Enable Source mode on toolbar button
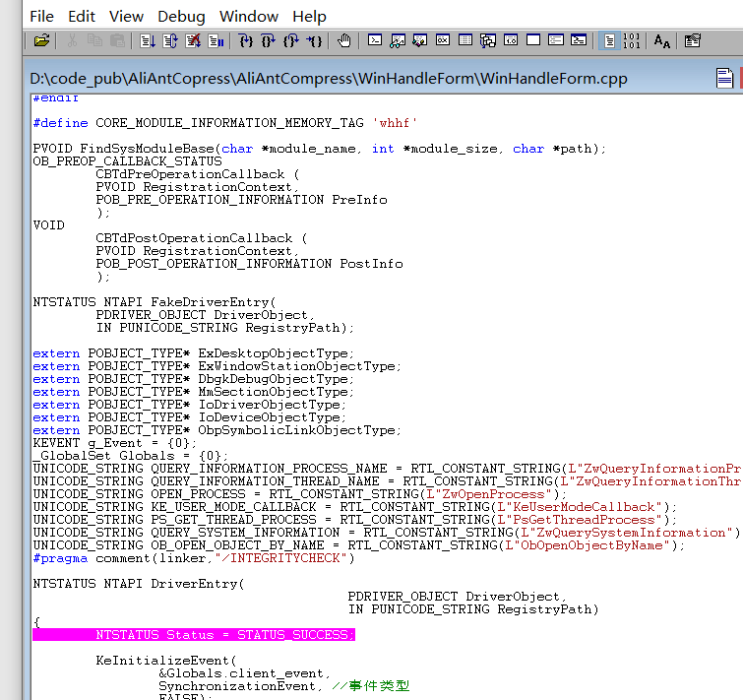743x700 pixels. (x=609, y=41)
